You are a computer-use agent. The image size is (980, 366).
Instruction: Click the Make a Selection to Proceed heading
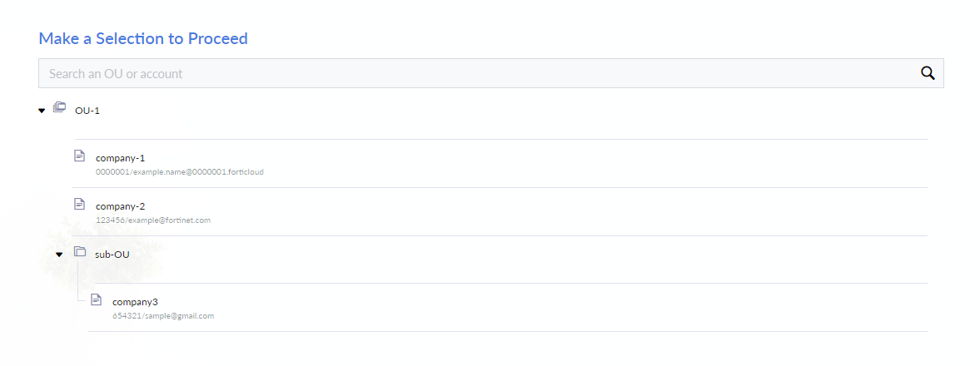143,38
